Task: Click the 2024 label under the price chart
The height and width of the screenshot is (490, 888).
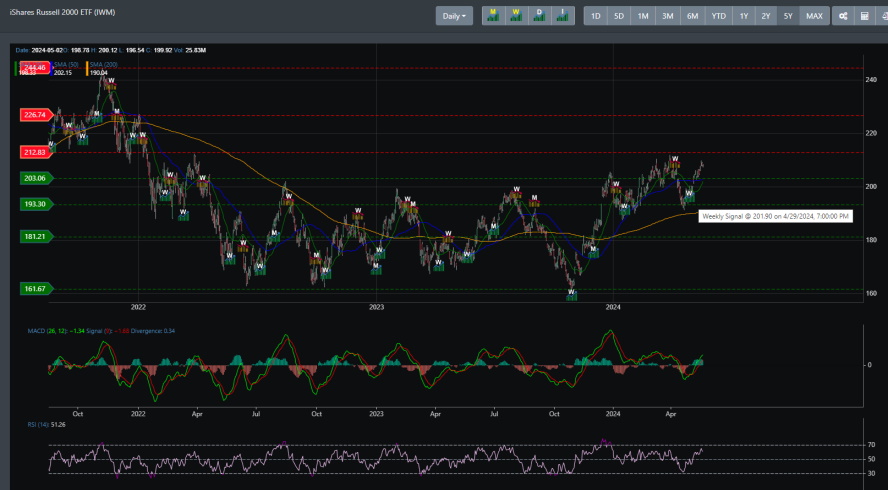Action: point(613,307)
